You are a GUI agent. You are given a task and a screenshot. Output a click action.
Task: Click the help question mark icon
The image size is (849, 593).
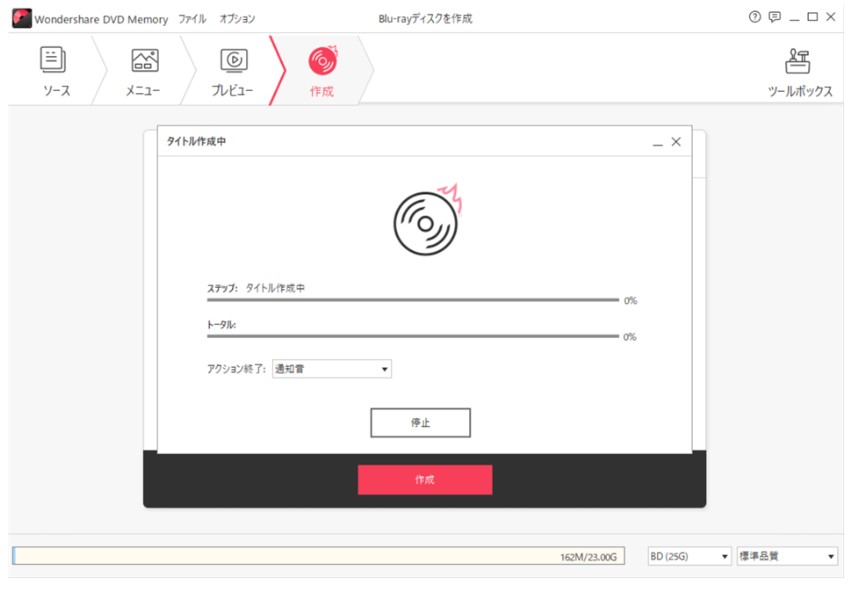tap(754, 17)
